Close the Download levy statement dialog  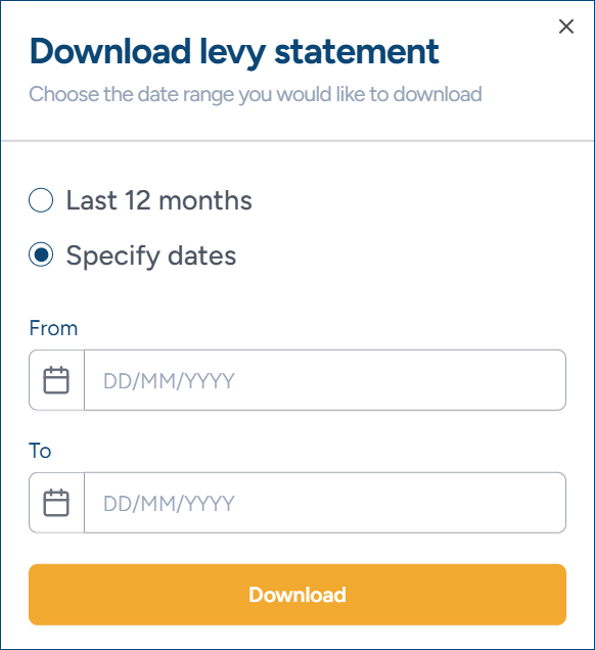(x=566, y=27)
